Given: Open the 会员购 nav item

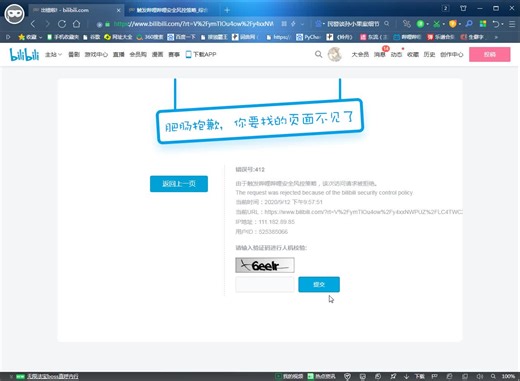Looking at the screenshot, I should click(138, 54).
